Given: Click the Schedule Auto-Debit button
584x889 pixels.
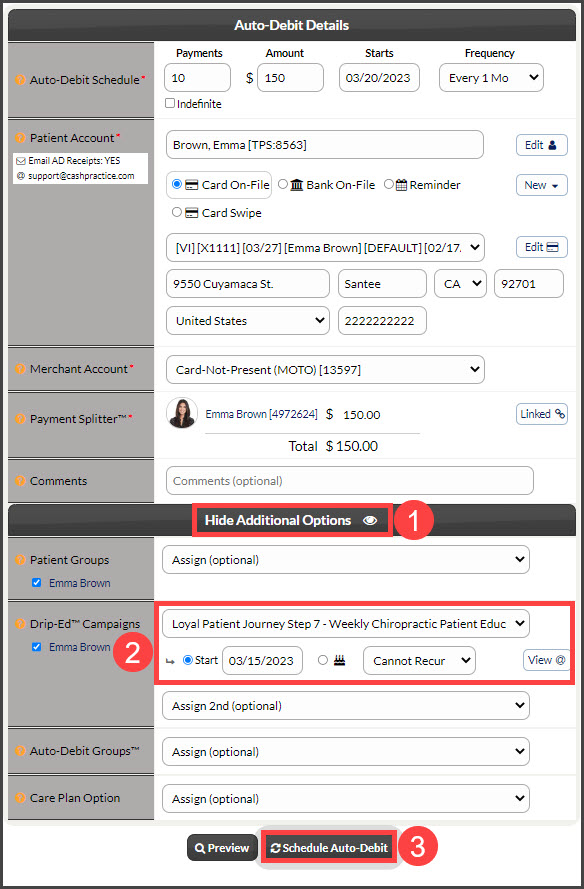Looking at the screenshot, I should click(x=329, y=848).
